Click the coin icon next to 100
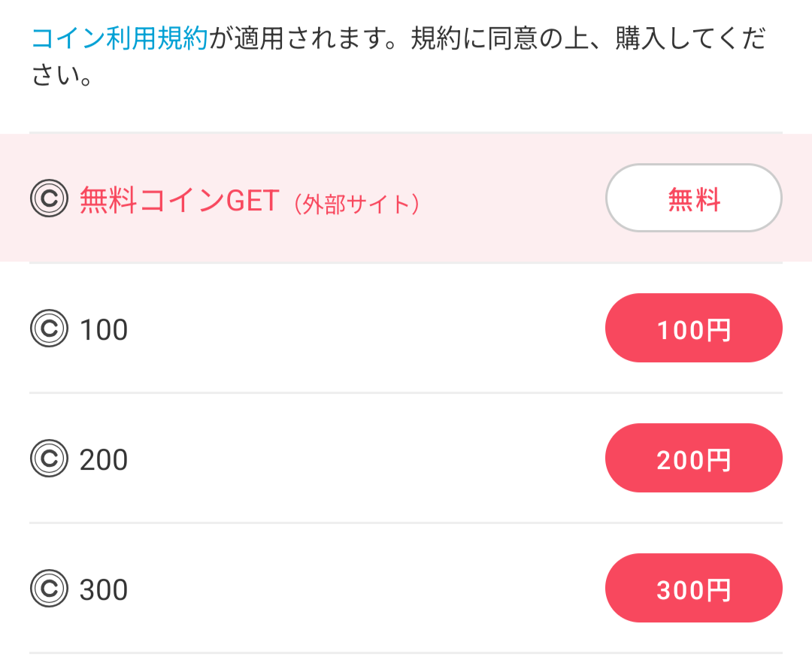 tap(49, 328)
